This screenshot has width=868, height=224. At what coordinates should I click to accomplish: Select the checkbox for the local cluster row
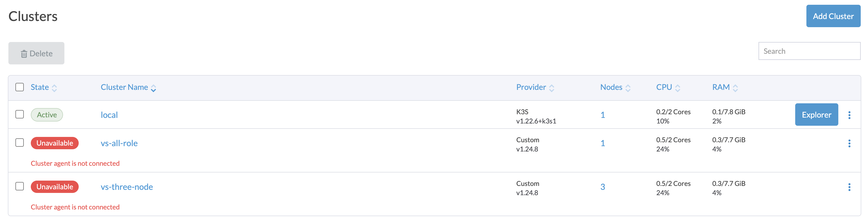click(x=20, y=115)
